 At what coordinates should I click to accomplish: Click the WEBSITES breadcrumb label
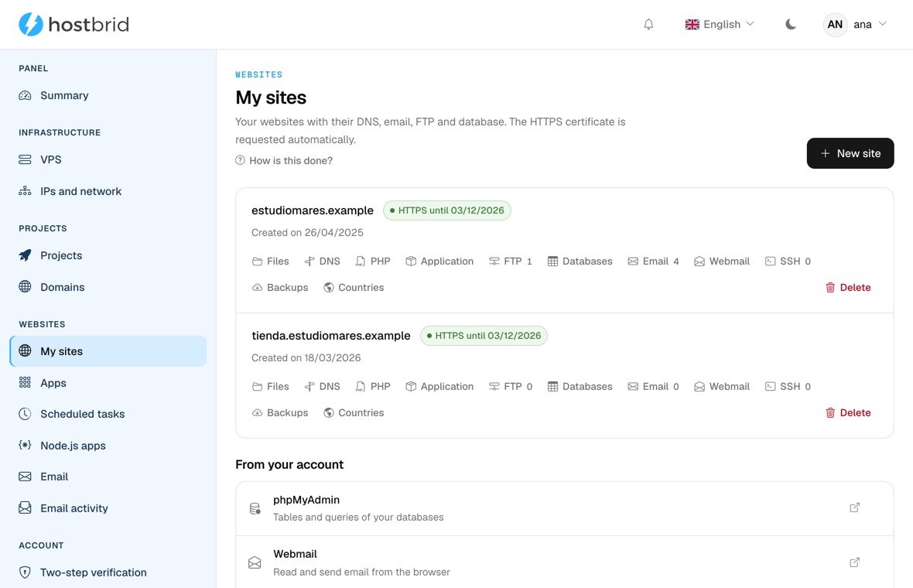259,74
